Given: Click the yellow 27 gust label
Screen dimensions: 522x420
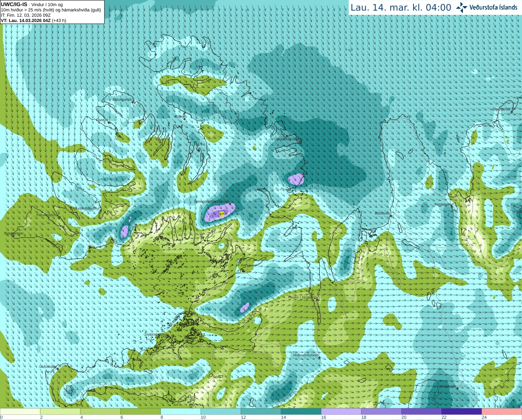Looking at the screenshot, I should click(x=222, y=214).
